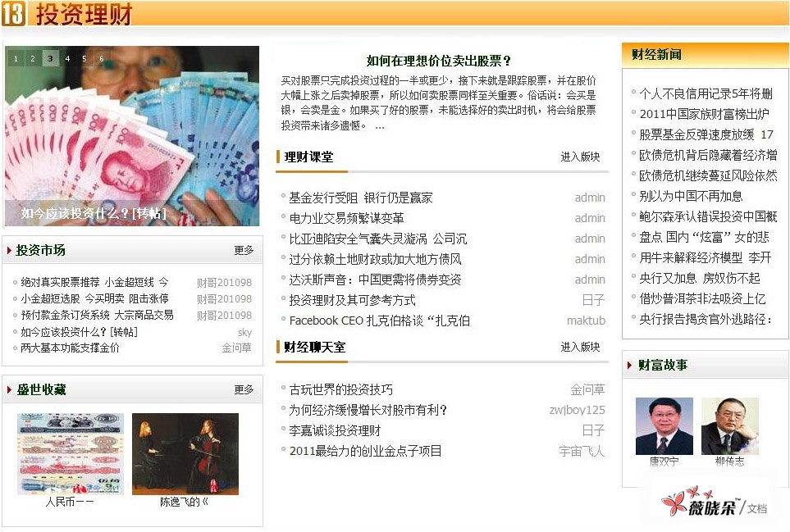Open 进入版块 for 财经聊天室

[580, 348]
